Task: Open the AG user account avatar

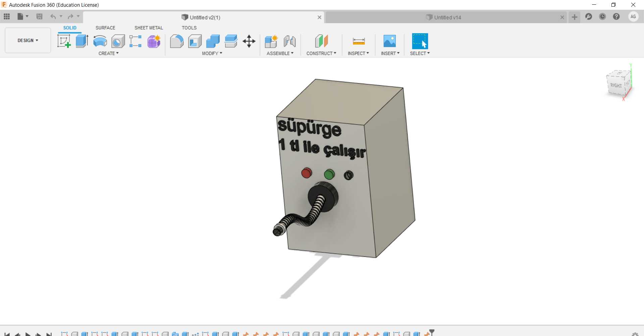Action: coord(633,16)
